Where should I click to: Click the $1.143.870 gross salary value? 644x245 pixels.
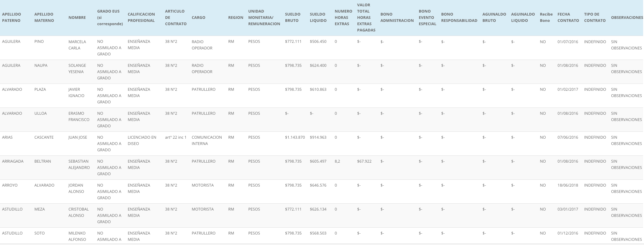(x=295, y=137)
